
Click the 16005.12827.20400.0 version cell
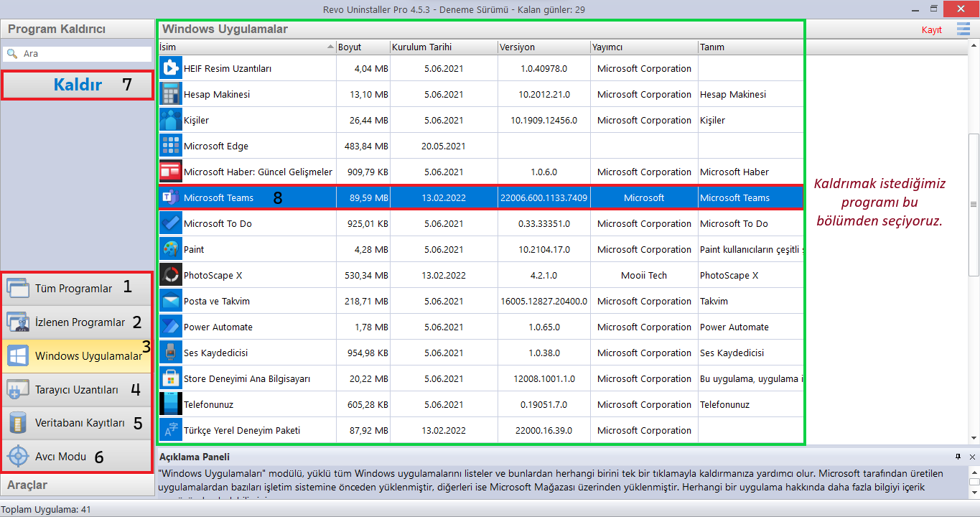pyautogui.click(x=543, y=301)
